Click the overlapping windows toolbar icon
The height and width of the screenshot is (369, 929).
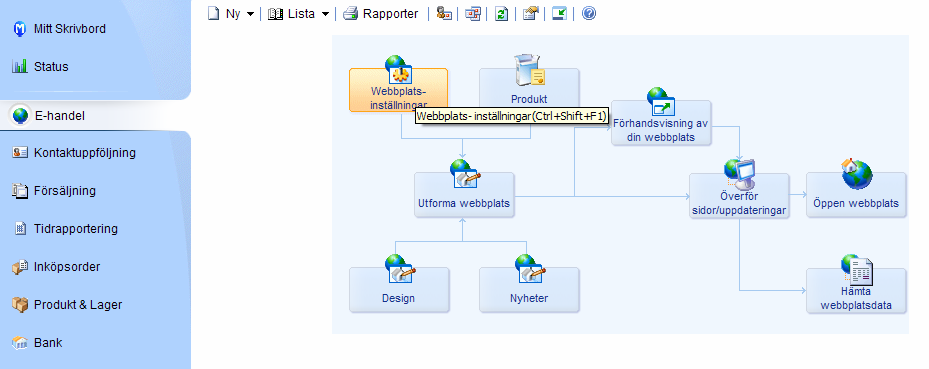pyautogui.click(x=472, y=14)
